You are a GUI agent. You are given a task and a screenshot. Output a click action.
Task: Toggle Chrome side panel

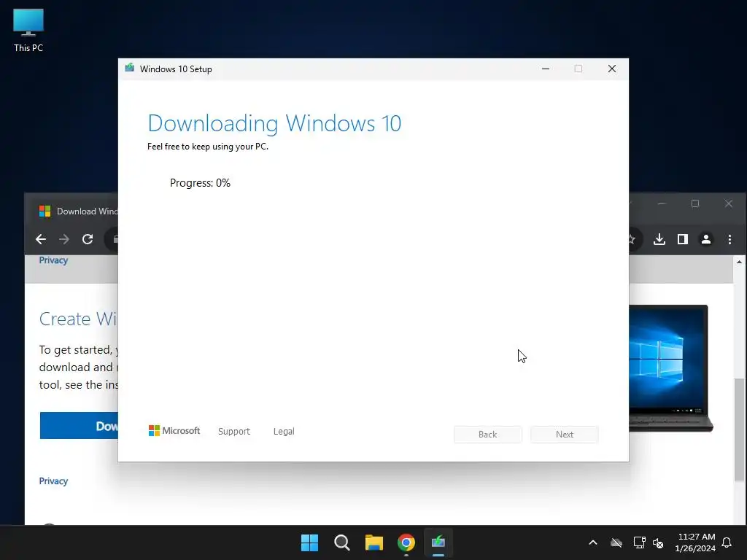coord(683,239)
